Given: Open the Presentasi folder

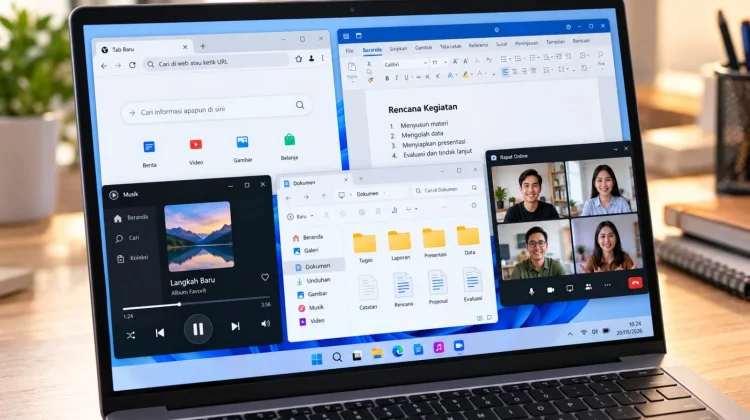Looking at the screenshot, I should coord(435,243).
